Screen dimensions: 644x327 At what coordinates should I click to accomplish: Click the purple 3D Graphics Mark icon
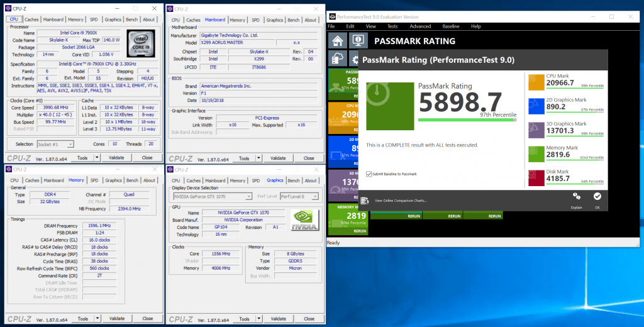click(x=536, y=130)
